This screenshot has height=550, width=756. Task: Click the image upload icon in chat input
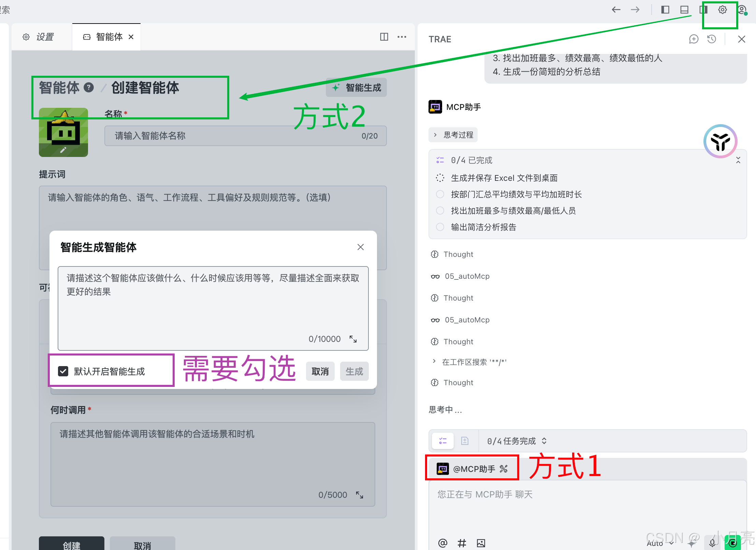coord(481,543)
